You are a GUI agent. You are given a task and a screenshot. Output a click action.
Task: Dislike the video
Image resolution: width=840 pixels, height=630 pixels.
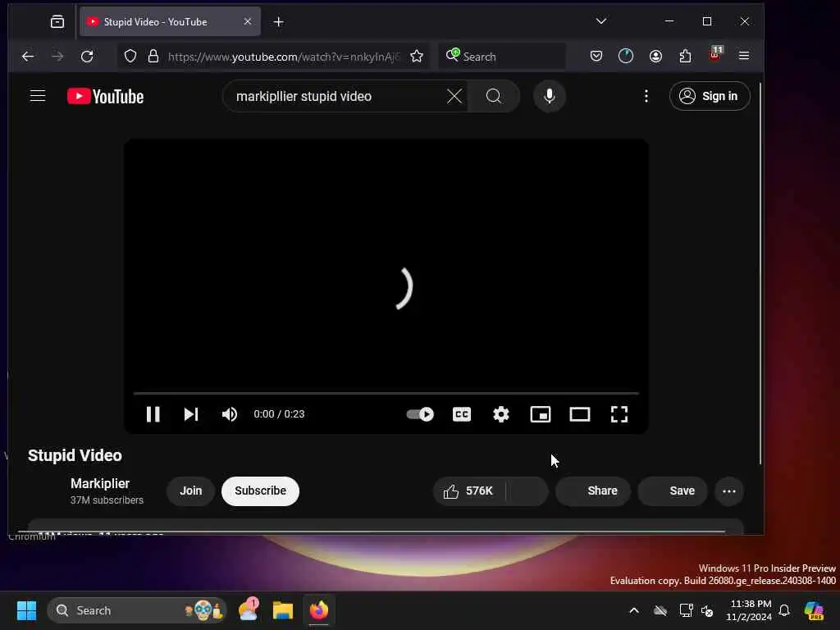point(527,491)
